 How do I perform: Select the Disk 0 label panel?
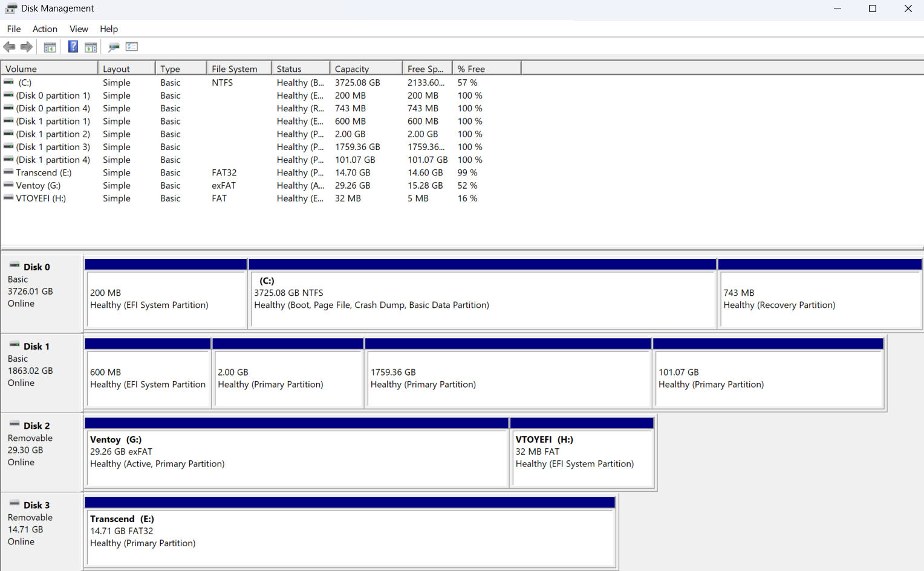(x=42, y=293)
